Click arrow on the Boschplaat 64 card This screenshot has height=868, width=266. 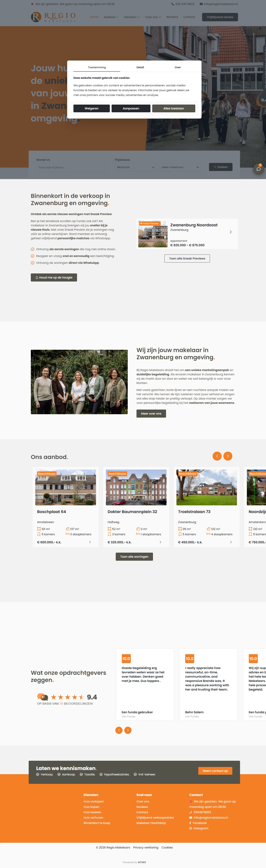90,542
